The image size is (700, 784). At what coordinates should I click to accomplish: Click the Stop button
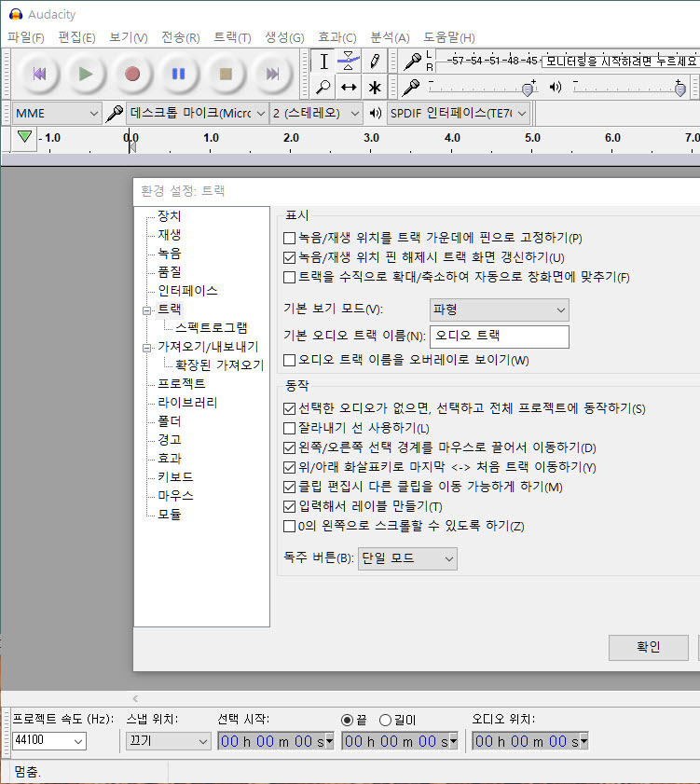tap(226, 74)
